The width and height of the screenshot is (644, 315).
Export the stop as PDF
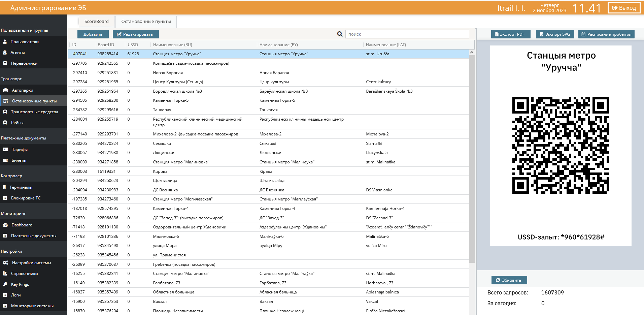(x=510, y=34)
